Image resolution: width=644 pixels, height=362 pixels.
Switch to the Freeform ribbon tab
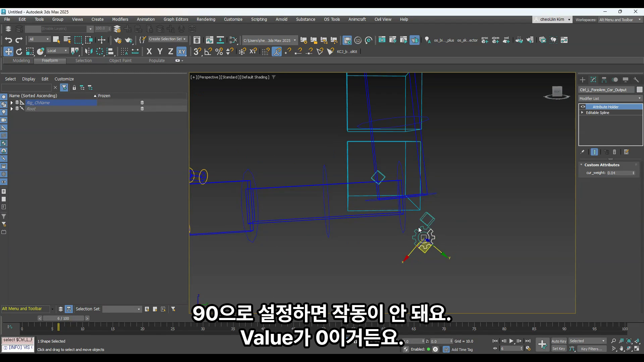(50, 61)
